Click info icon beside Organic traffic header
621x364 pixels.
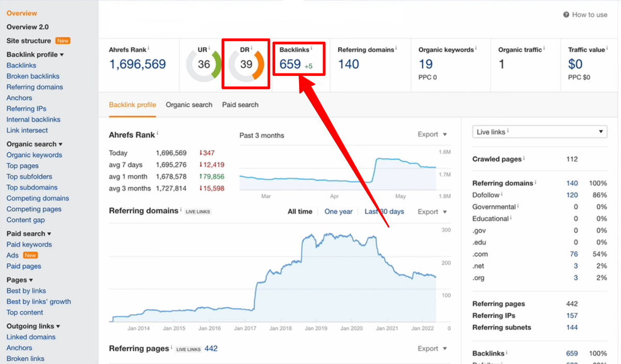pos(544,48)
